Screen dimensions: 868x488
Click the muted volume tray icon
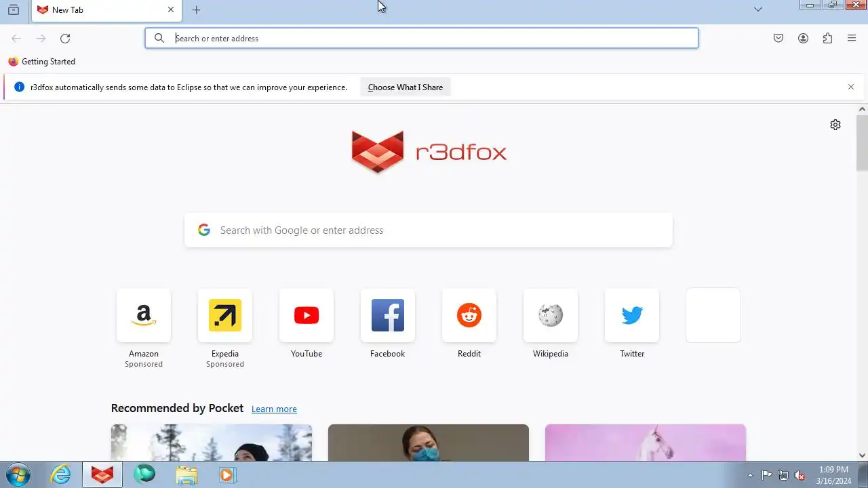point(800,475)
